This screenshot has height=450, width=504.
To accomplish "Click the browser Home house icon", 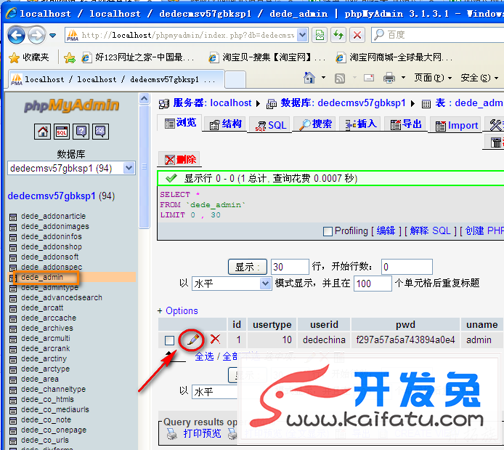I will [x=309, y=78].
